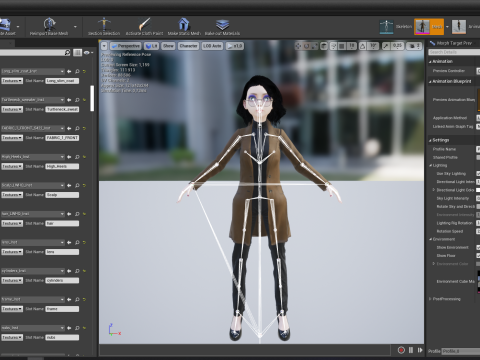Open the Animation mode thumbnail
Image resolution: width=480 pixels, height=360 pixels.
pyautogui.click(x=459, y=27)
